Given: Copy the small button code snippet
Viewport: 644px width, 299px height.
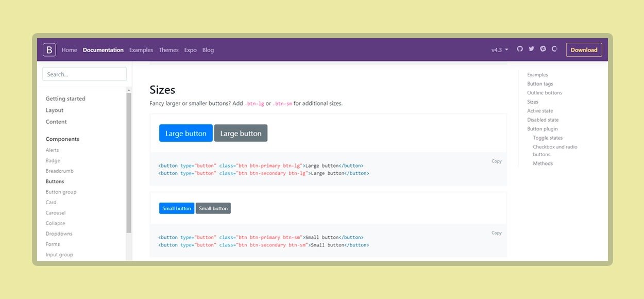Looking at the screenshot, I should [x=496, y=233].
